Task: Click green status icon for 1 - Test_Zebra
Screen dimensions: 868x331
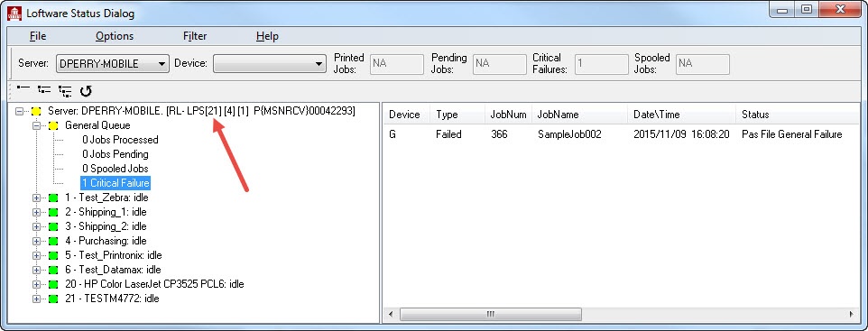Action: pos(53,198)
